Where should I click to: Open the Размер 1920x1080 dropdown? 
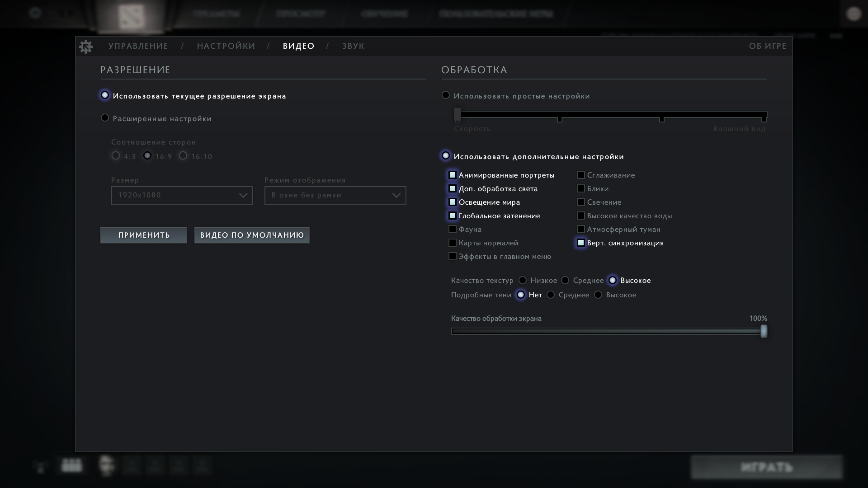click(182, 195)
